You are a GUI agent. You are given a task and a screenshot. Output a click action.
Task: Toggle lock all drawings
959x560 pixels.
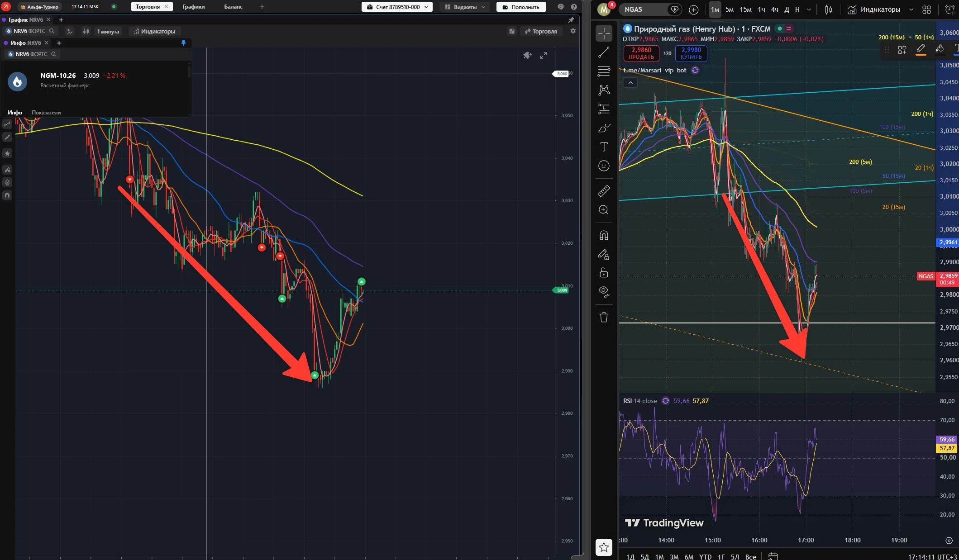tap(604, 273)
